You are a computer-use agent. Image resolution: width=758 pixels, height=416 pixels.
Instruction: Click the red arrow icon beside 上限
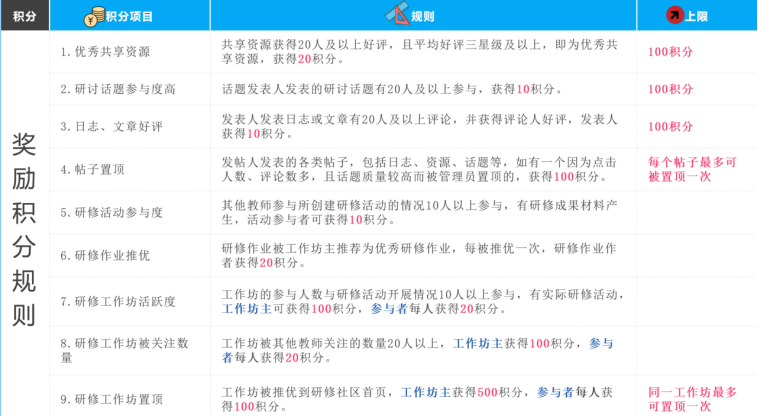coord(675,16)
